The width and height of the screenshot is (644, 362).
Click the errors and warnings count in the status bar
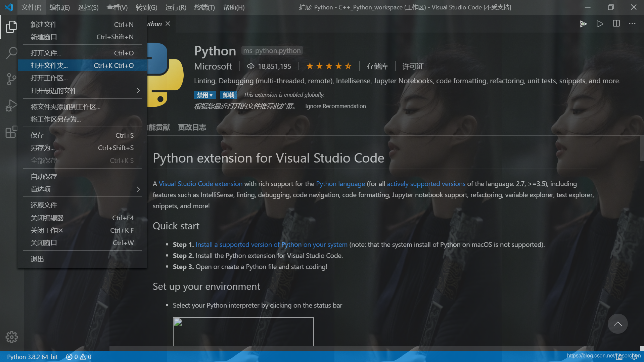[x=79, y=357]
